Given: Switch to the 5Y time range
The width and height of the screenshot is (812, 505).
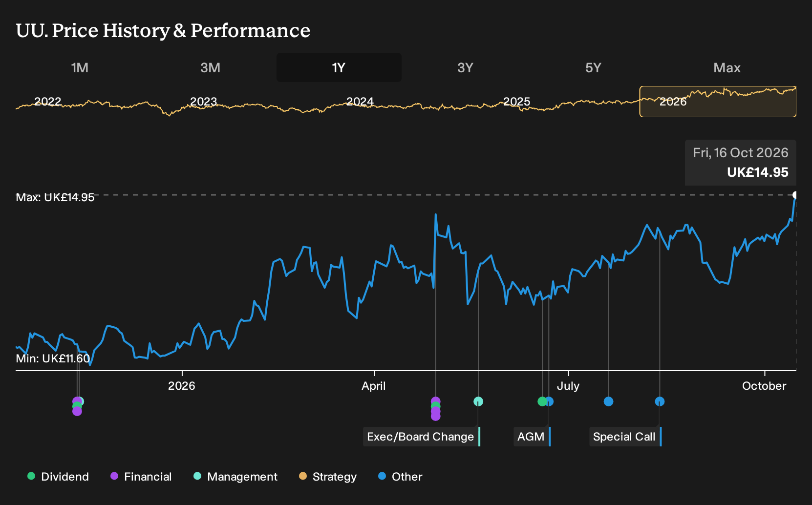Looking at the screenshot, I should coord(593,67).
